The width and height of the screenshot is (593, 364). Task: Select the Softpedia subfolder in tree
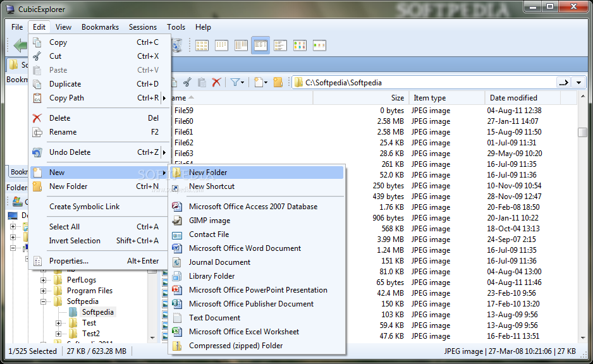click(x=98, y=312)
